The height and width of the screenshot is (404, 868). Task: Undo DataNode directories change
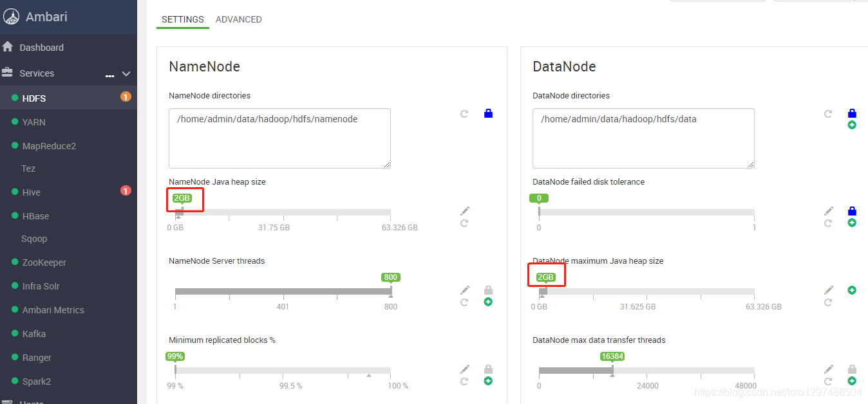pos(828,114)
